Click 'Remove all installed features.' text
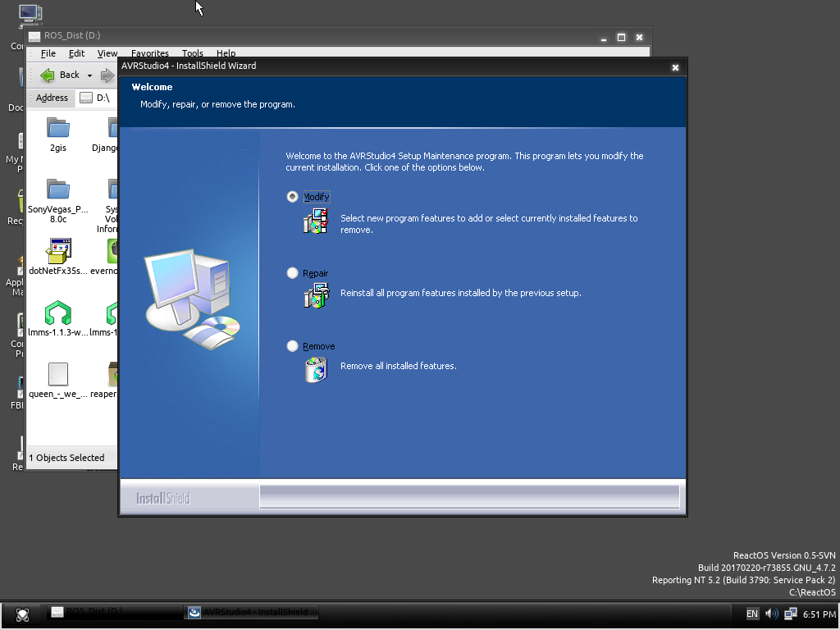The width and height of the screenshot is (840, 630). click(399, 366)
